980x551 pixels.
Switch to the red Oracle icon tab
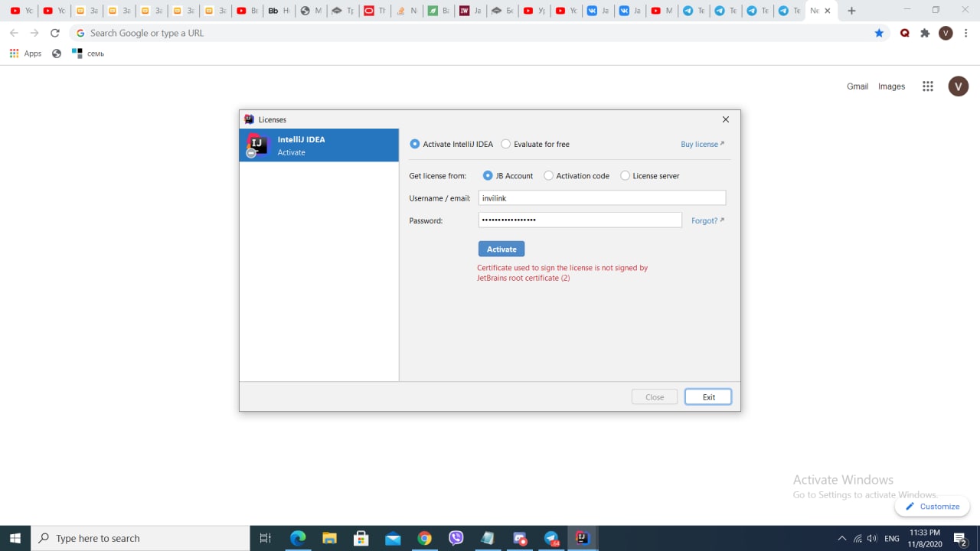tap(374, 11)
